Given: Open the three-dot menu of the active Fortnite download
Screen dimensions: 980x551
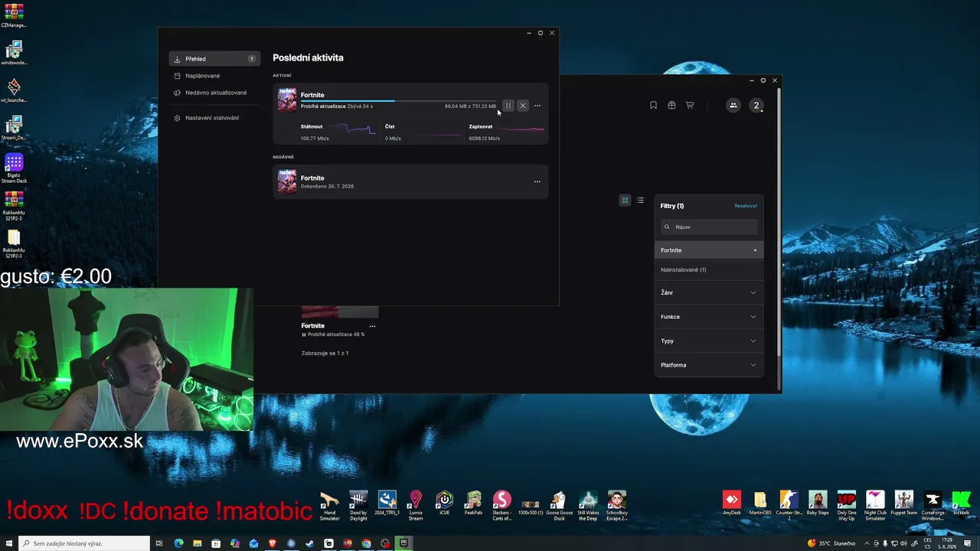Looking at the screenshot, I should tap(537, 106).
